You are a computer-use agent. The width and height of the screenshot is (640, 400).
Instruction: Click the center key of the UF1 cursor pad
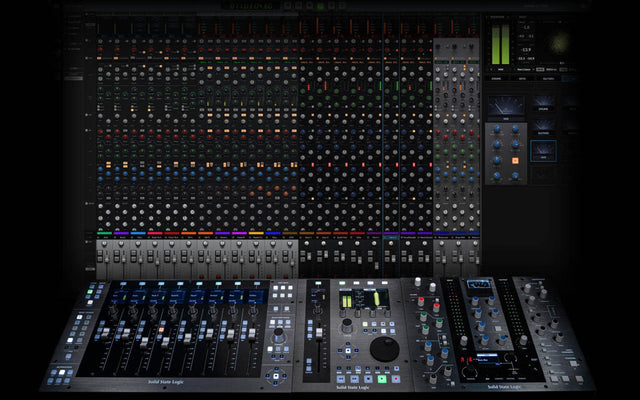click(348, 351)
